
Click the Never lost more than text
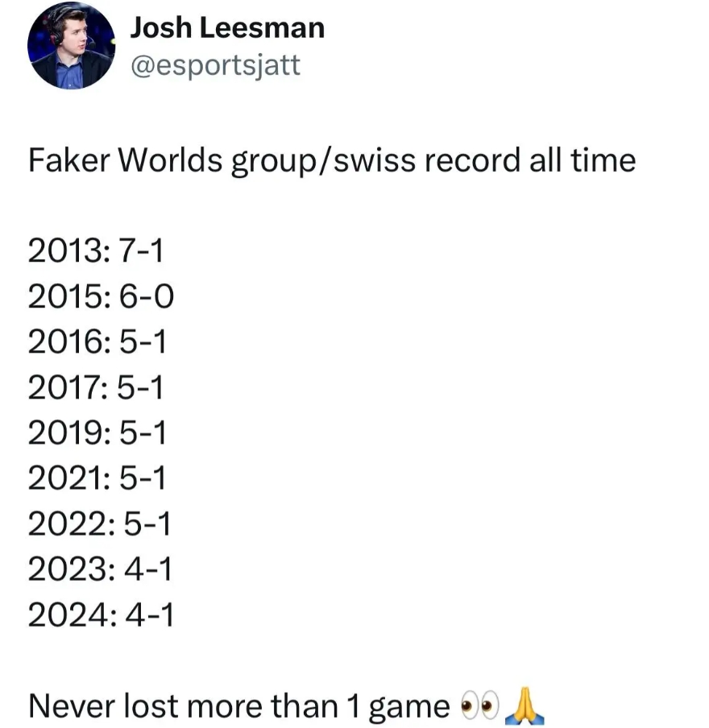184,706
